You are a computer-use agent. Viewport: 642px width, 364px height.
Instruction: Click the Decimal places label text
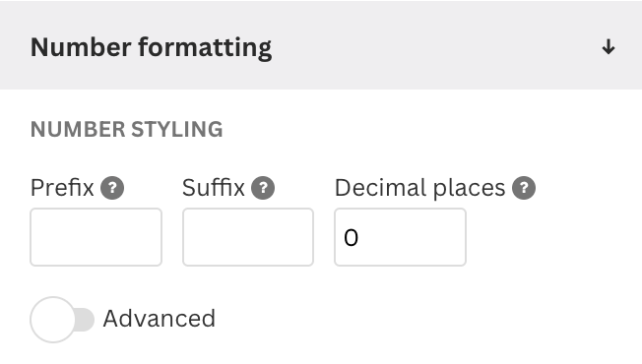420,189
